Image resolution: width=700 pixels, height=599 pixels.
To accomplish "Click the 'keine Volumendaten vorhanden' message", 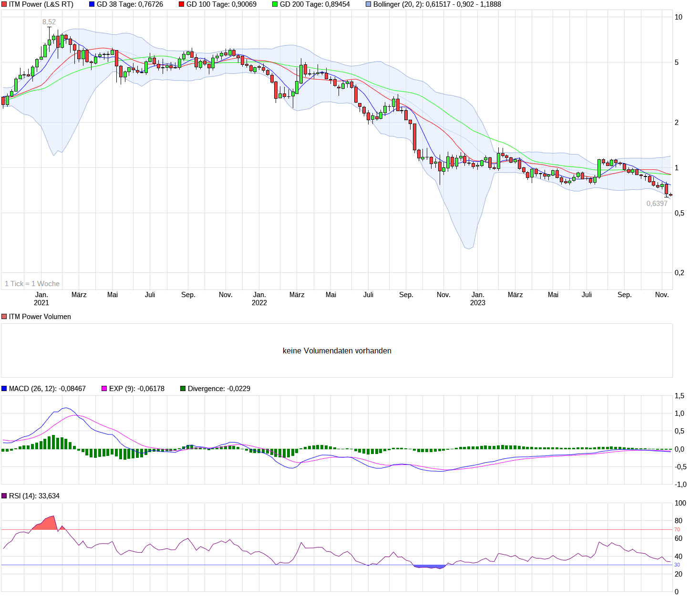I will click(x=337, y=351).
